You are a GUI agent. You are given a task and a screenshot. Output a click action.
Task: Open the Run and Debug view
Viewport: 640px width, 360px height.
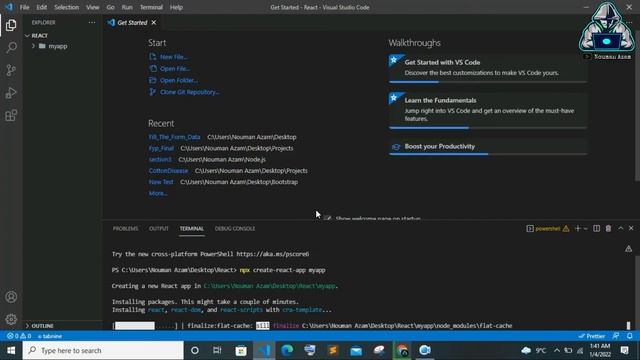point(11,93)
